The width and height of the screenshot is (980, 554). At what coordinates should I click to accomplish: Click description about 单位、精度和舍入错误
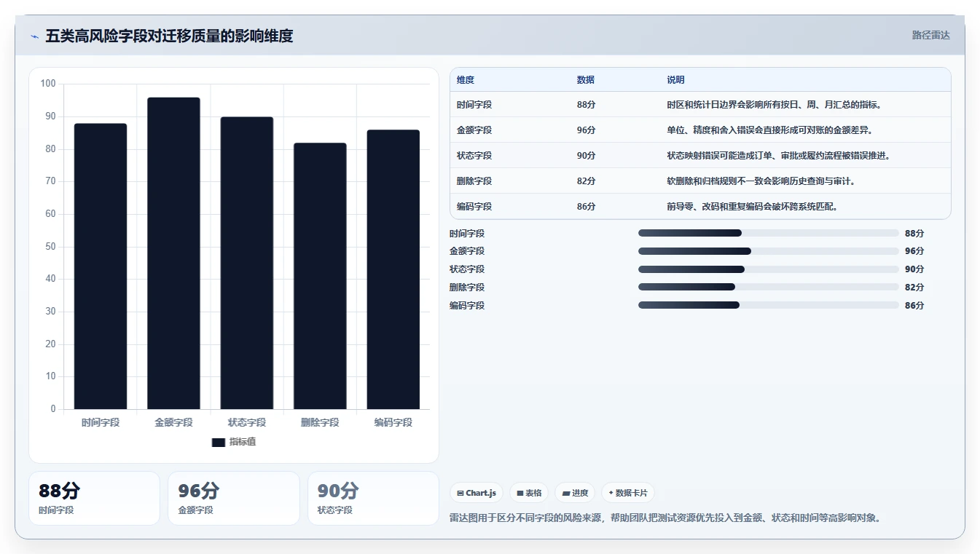[x=769, y=130]
